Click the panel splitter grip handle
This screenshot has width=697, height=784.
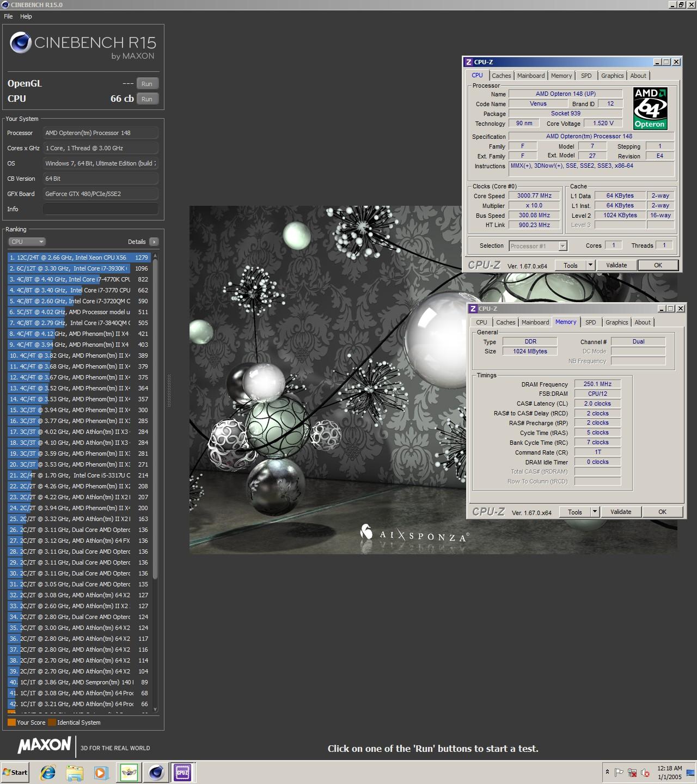[x=169, y=390]
